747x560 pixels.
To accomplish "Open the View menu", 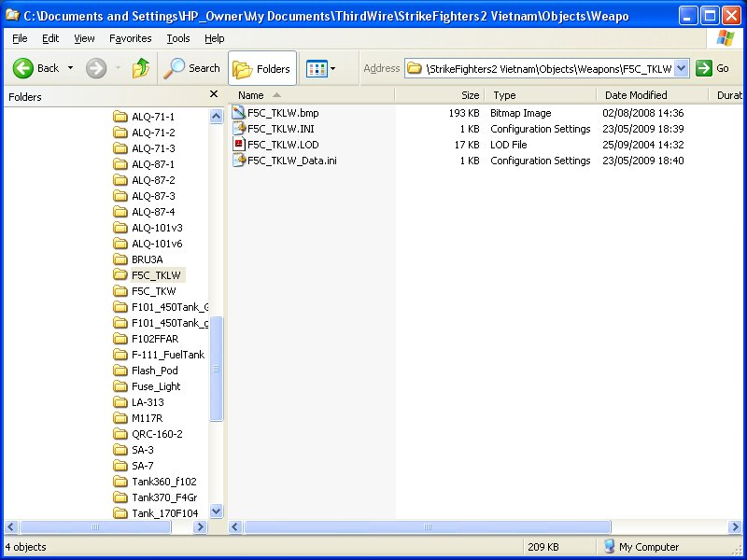I will coord(84,38).
